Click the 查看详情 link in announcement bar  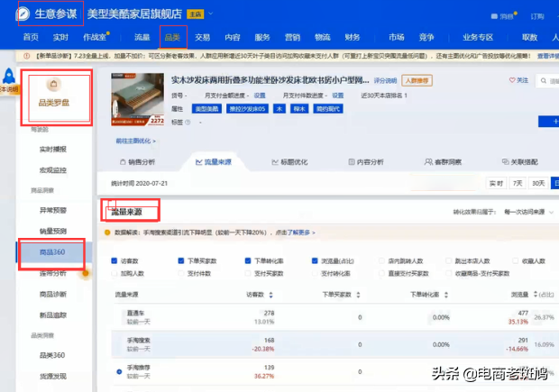click(548, 56)
